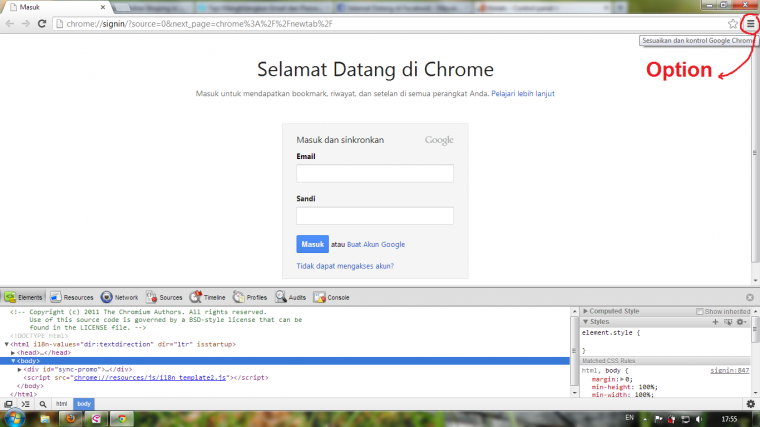This screenshot has height=427, width=760.
Task: Open the network tray icon
Action: click(685, 419)
